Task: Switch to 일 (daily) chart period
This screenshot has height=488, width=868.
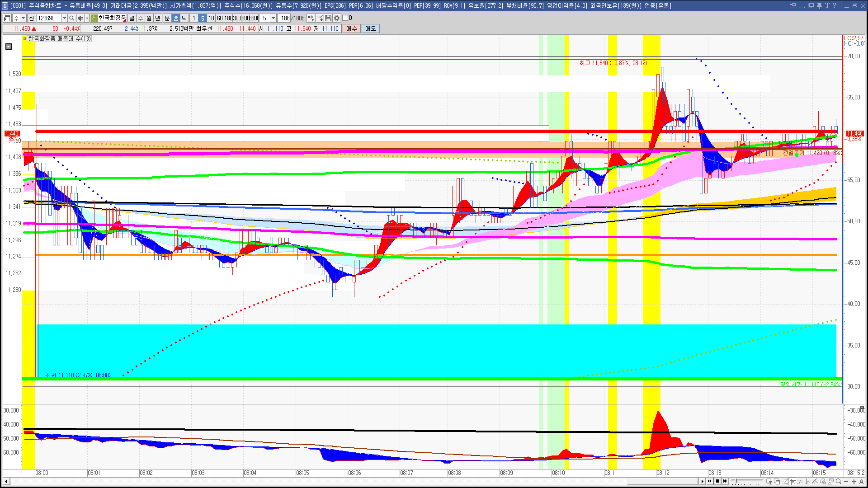Action: [132, 18]
